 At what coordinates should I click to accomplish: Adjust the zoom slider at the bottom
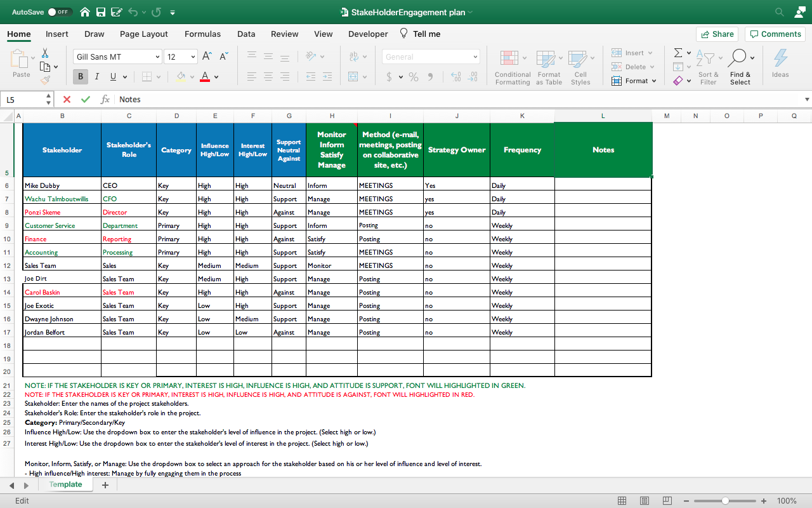(x=725, y=500)
